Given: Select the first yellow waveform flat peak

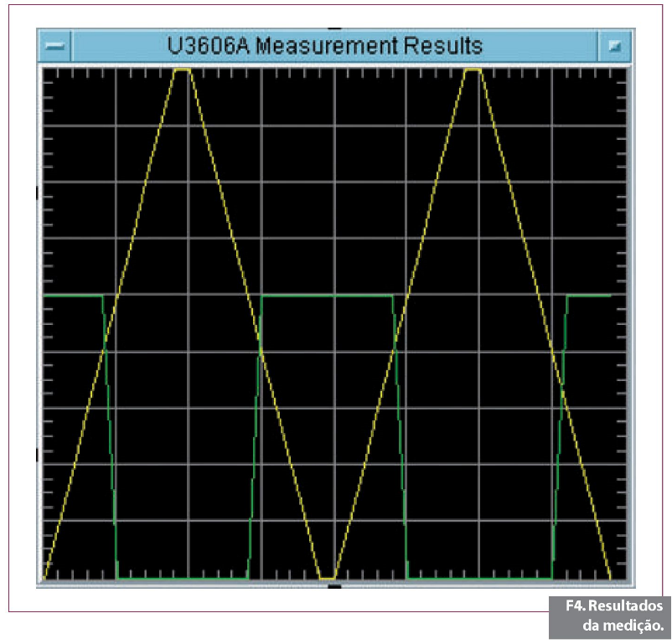Looking at the screenshot, I should [x=183, y=70].
